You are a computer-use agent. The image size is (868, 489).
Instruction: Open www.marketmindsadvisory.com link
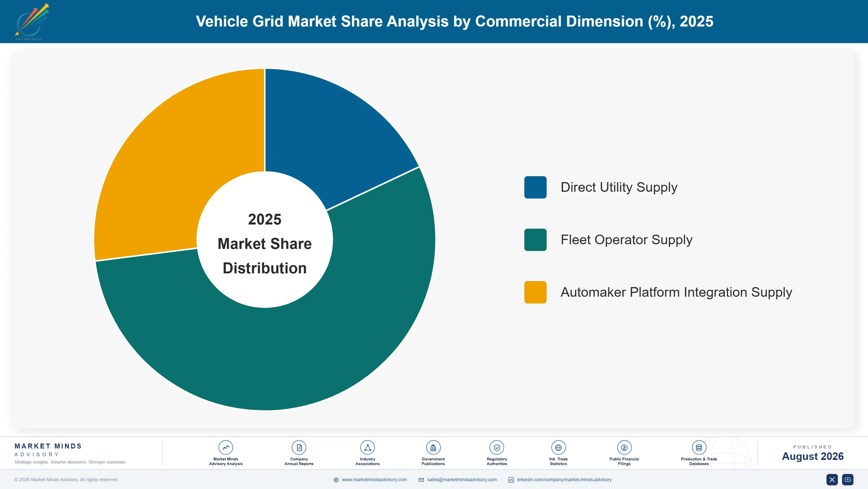click(x=374, y=480)
